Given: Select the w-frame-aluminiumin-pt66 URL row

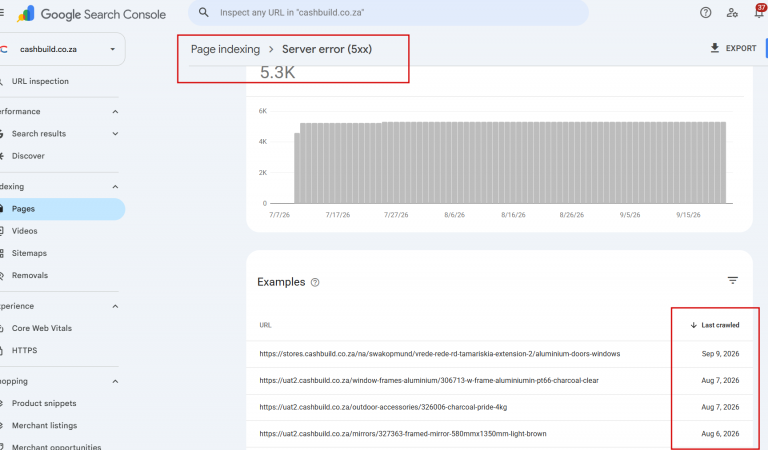Looking at the screenshot, I should [499, 380].
